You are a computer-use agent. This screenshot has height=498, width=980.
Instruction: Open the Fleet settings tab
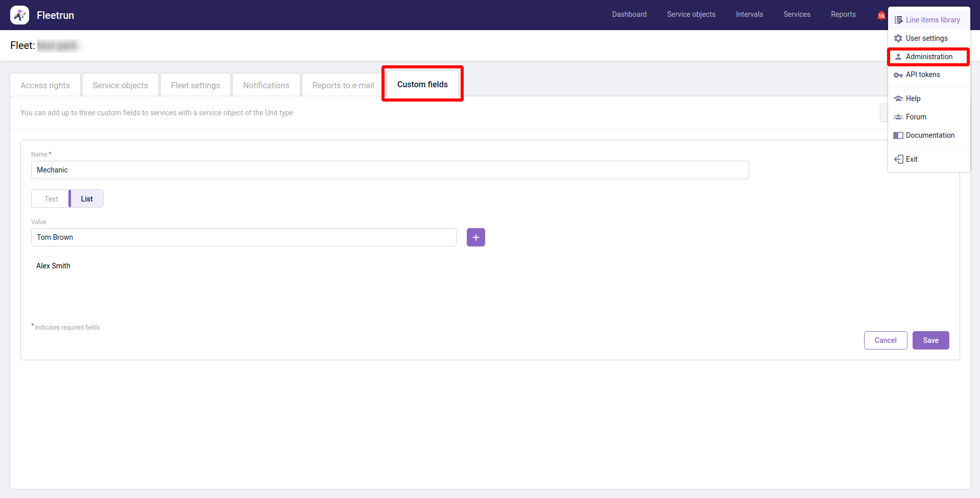195,85
